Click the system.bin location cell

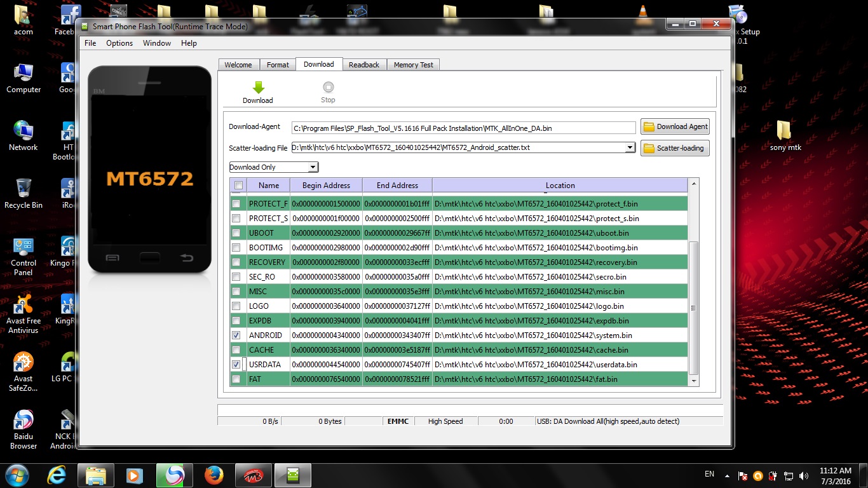tap(560, 335)
